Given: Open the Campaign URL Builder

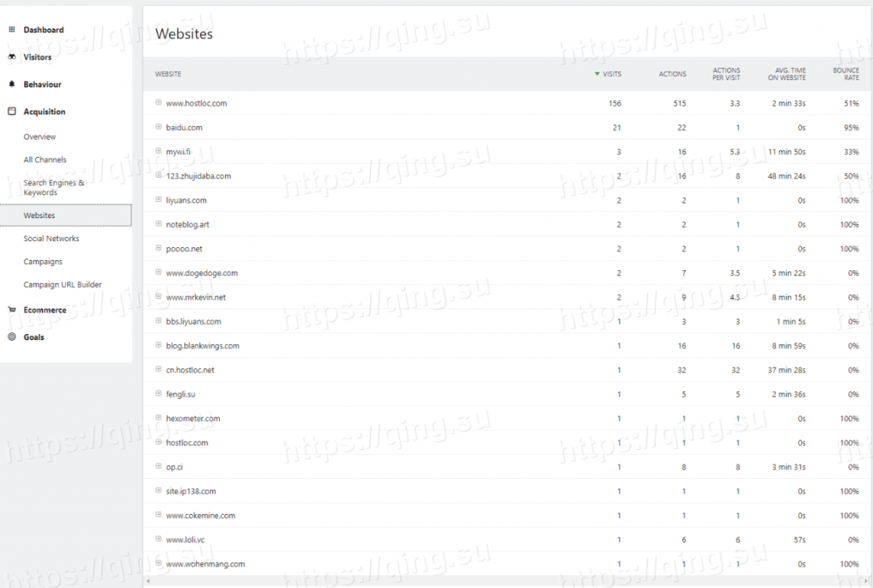Looking at the screenshot, I should [62, 285].
